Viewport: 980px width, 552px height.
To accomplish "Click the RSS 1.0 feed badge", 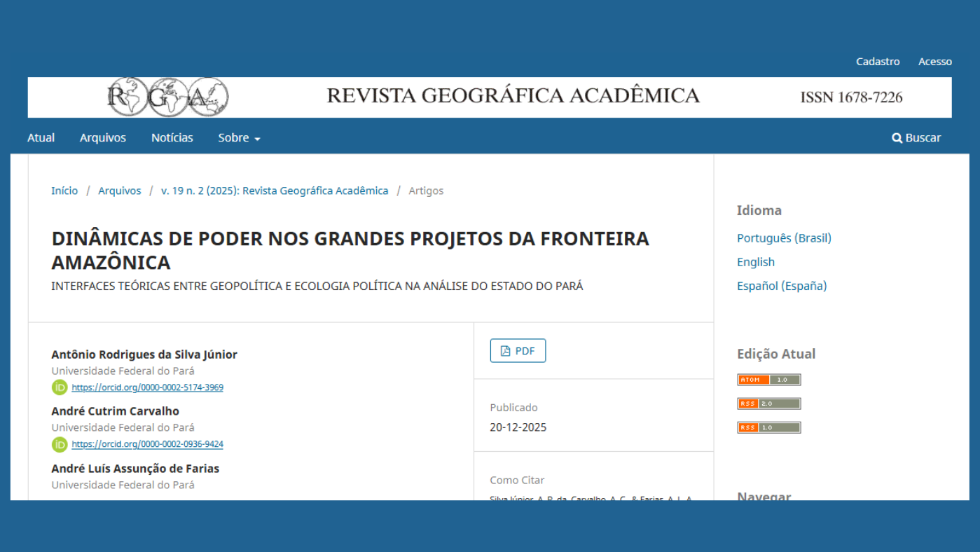I will pyautogui.click(x=768, y=427).
